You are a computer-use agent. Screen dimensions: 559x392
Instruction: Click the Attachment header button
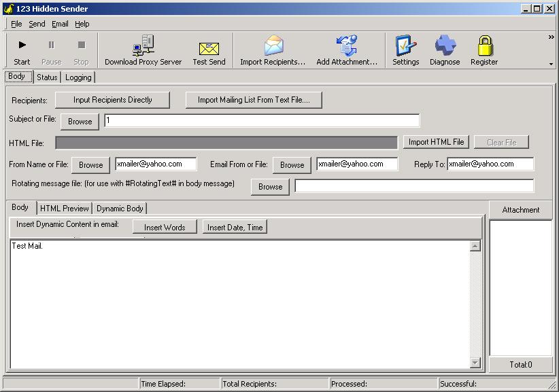tap(521, 210)
